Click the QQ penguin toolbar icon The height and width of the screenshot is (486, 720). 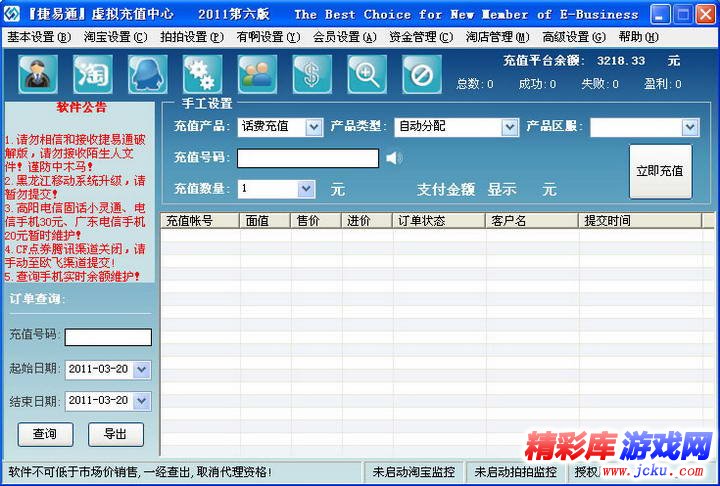[148, 74]
